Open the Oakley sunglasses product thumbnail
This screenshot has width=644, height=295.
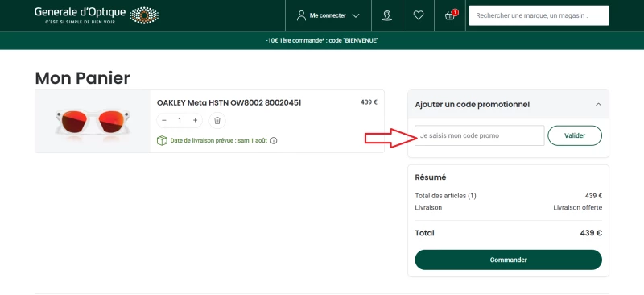point(93,122)
